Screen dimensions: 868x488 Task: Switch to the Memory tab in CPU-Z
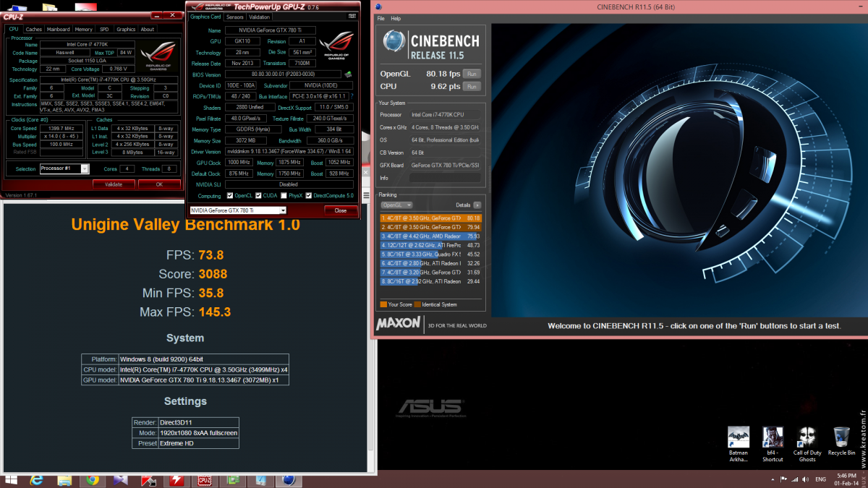(83, 29)
